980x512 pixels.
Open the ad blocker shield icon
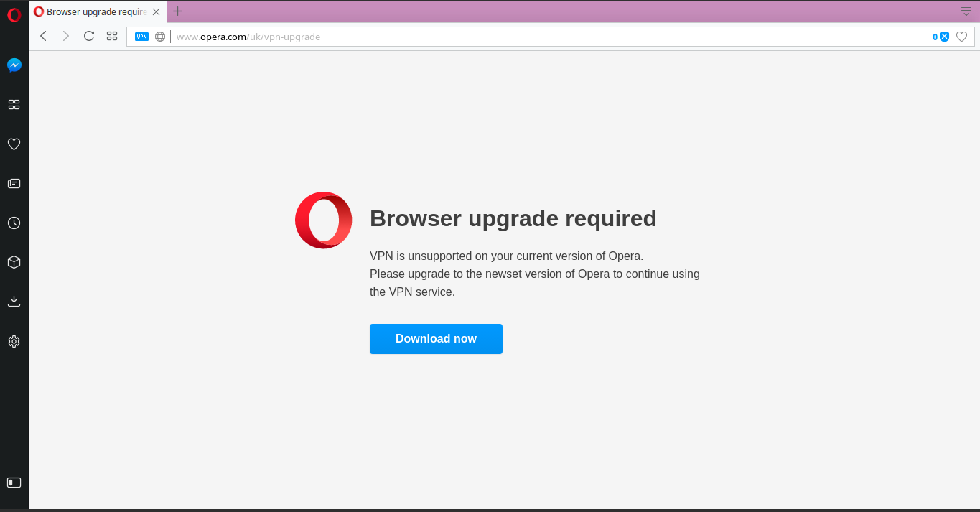[x=944, y=37]
